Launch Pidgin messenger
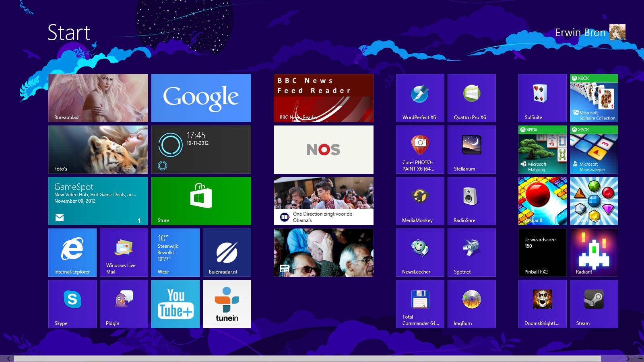This screenshot has width=644, height=362. [124, 304]
